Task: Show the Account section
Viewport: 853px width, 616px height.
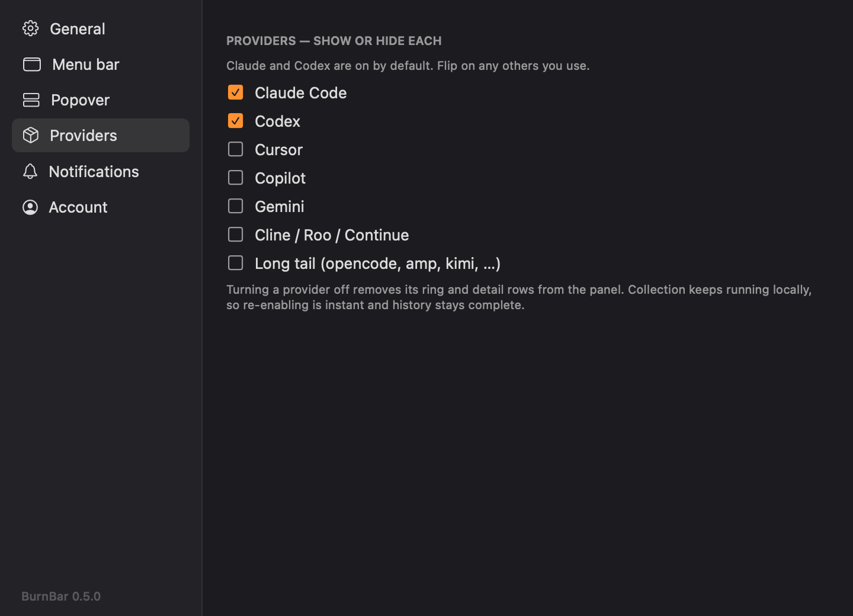Action: 101,207
